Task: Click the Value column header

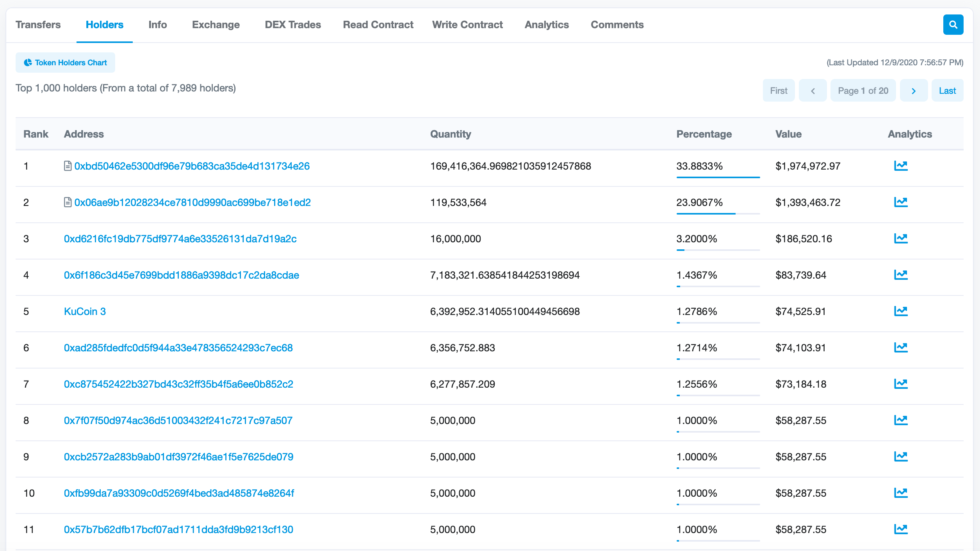Action: click(x=788, y=134)
